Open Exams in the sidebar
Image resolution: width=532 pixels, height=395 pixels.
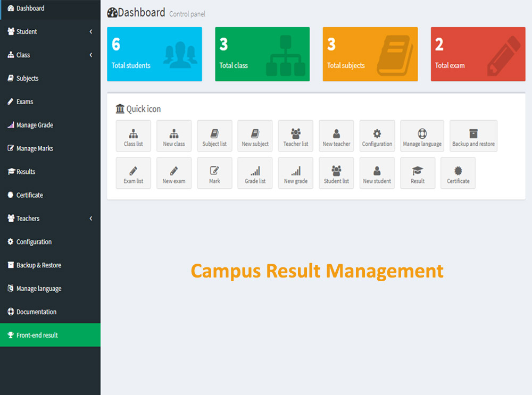pyautogui.click(x=50, y=102)
